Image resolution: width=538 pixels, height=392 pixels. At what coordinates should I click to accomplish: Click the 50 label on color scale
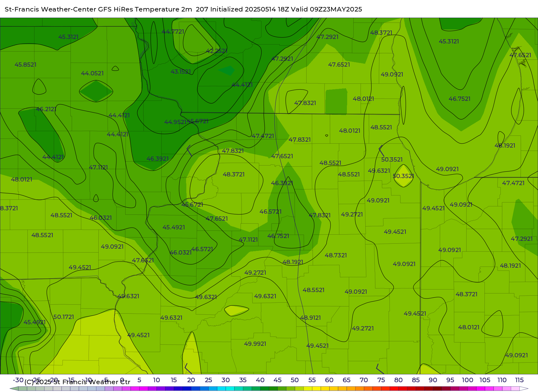[x=295, y=380]
